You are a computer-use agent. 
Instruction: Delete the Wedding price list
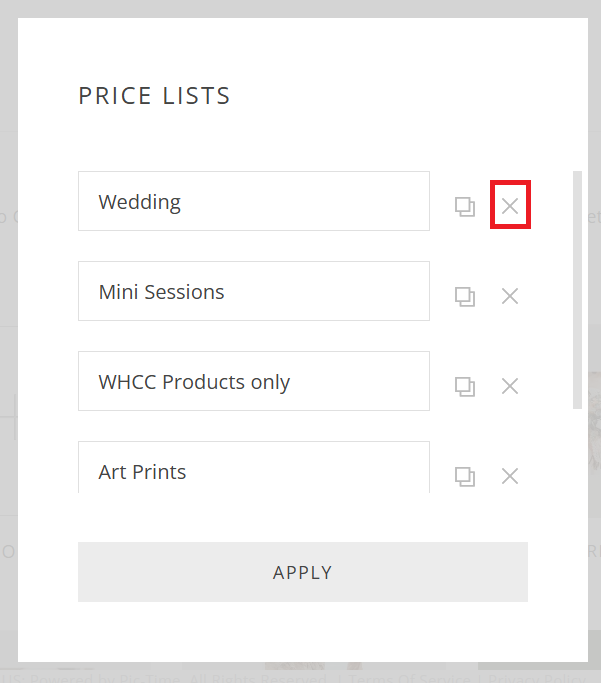pyautogui.click(x=510, y=206)
